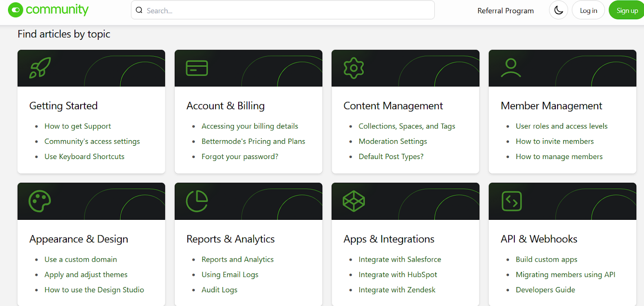Open Using Email Logs article
Screen dimensions: 644x306
pos(230,275)
